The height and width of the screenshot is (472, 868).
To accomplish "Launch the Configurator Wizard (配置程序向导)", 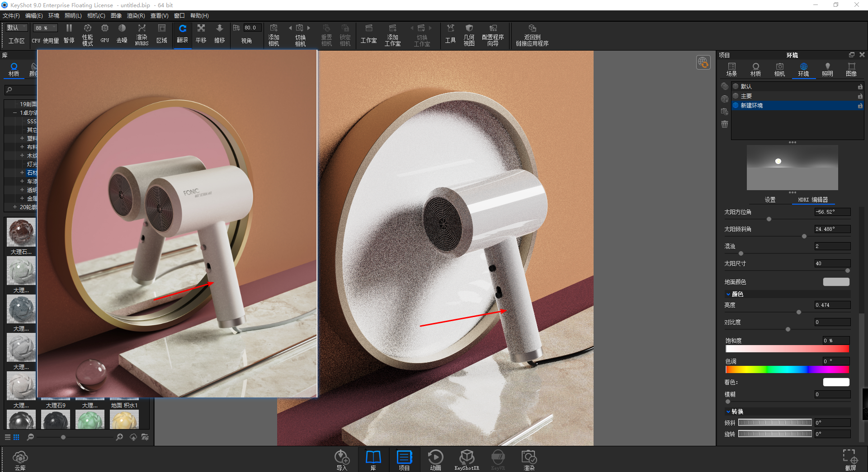I will (x=493, y=35).
